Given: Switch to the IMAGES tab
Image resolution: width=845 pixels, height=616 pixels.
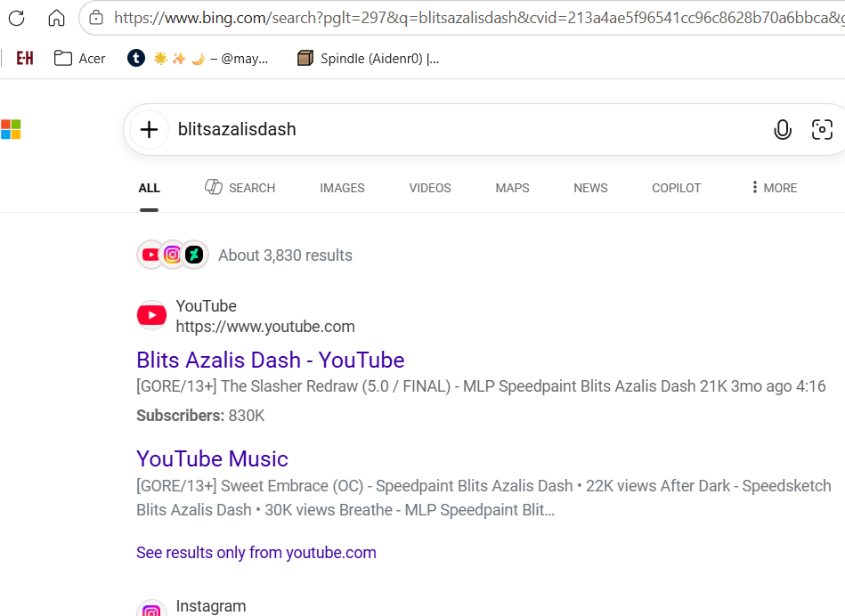Looking at the screenshot, I should click(x=342, y=188).
